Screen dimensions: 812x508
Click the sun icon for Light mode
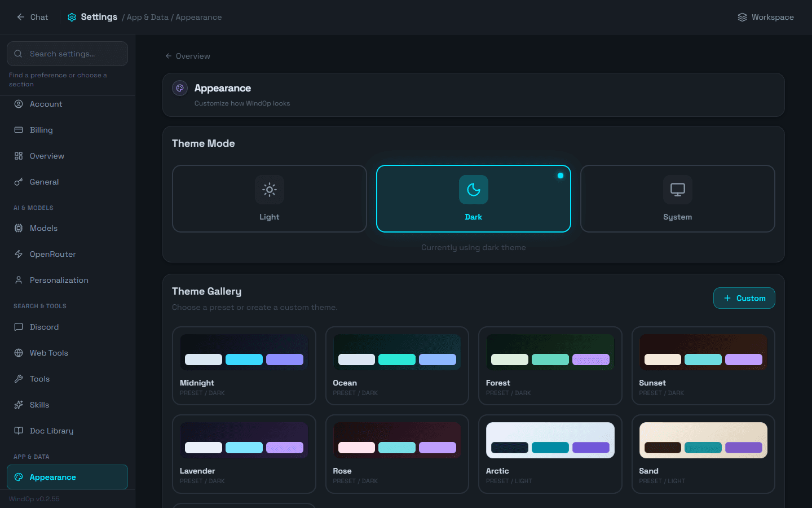point(270,190)
